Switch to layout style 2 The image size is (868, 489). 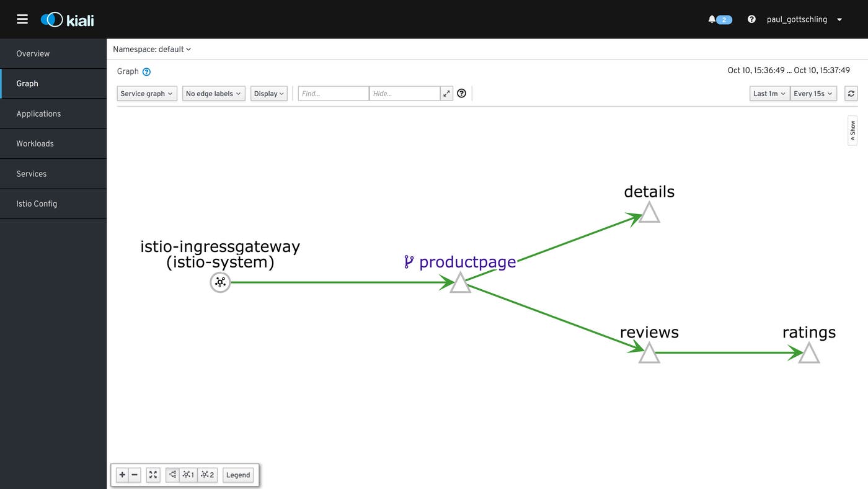[208, 475]
